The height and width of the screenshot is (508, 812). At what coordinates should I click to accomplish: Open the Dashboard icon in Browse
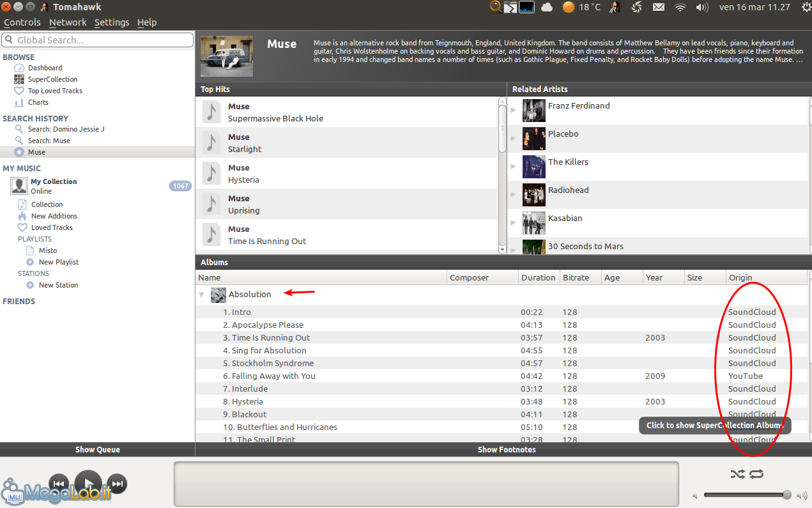(19, 68)
